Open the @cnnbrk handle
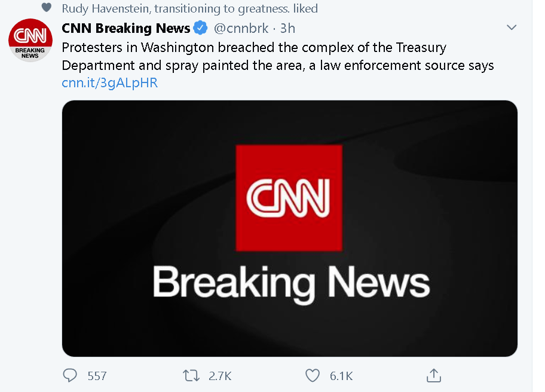This screenshot has width=545, height=392. point(241,28)
